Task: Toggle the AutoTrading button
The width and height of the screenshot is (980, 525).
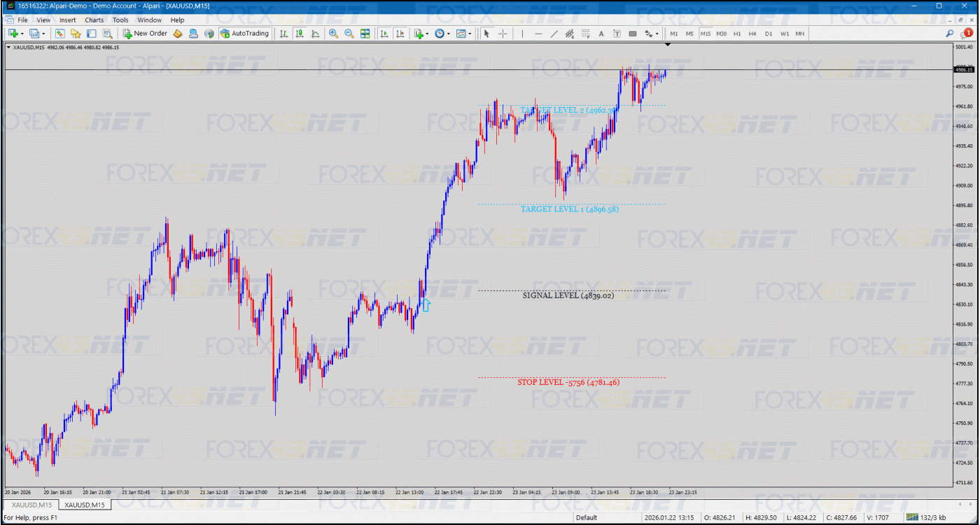Action: coord(244,34)
